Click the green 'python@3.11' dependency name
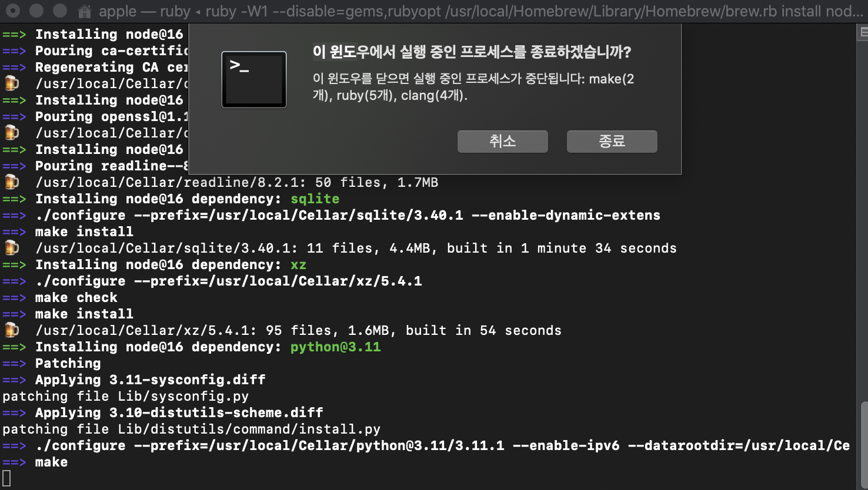The image size is (868, 490). click(x=336, y=347)
